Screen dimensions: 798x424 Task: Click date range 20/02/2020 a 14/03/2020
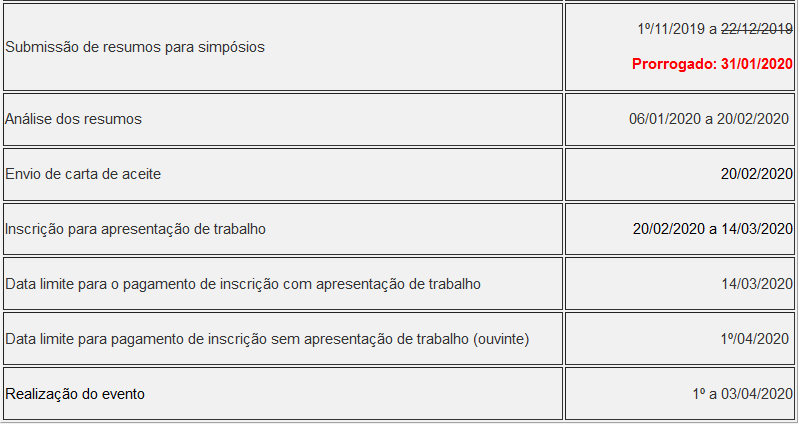[713, 229]
